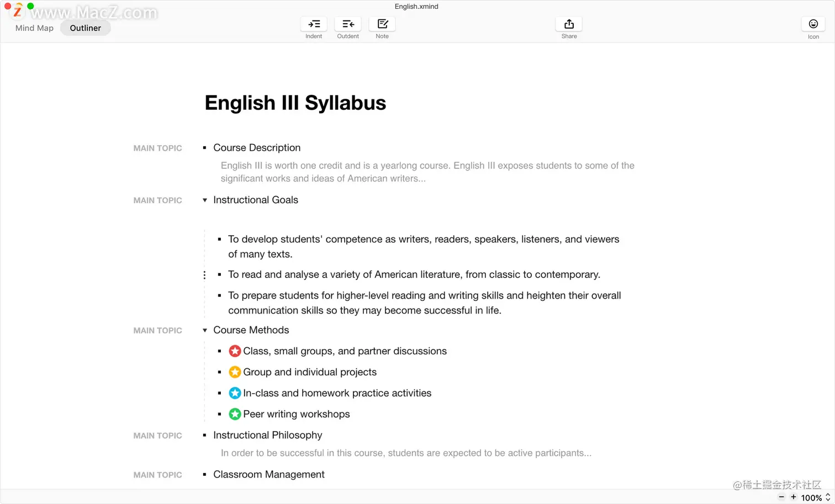Click the bullet before Course Description

204,148
